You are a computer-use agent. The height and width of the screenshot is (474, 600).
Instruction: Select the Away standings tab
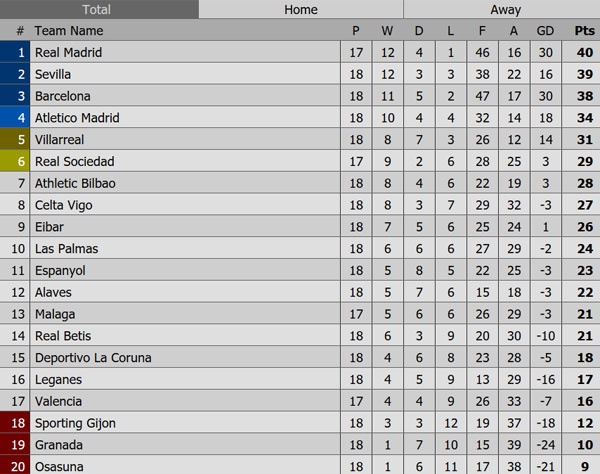505,10
